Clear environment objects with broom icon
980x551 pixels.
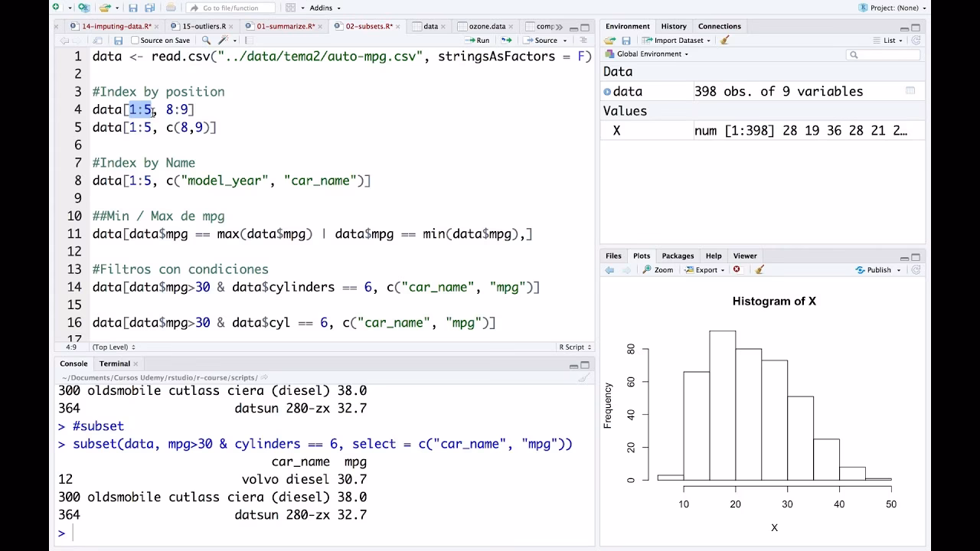coord(725,41)
